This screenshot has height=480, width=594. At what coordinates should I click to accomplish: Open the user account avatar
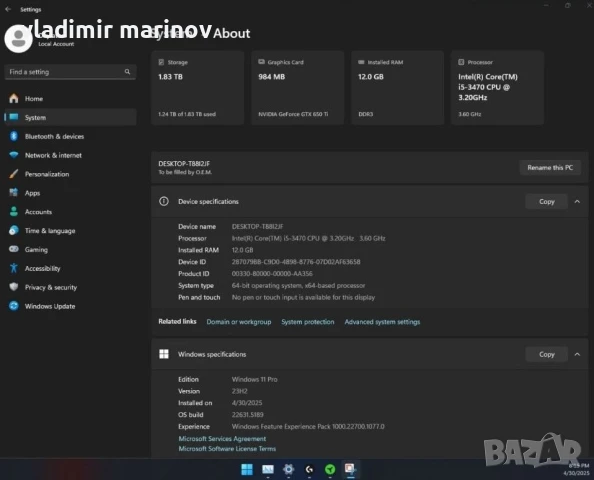tap(18, 39)
